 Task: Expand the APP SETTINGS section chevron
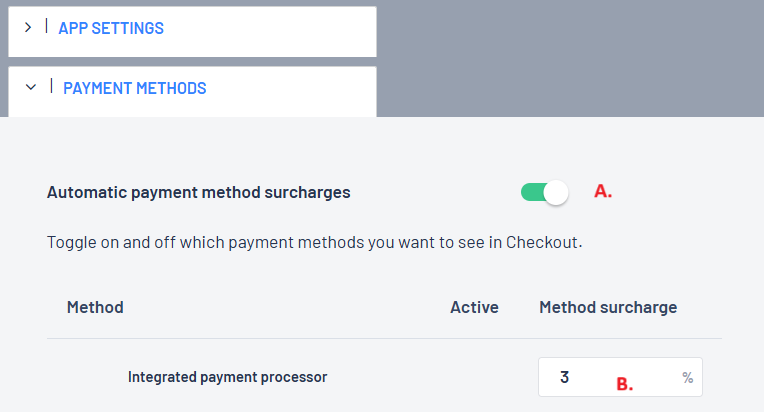coord(28,28)
